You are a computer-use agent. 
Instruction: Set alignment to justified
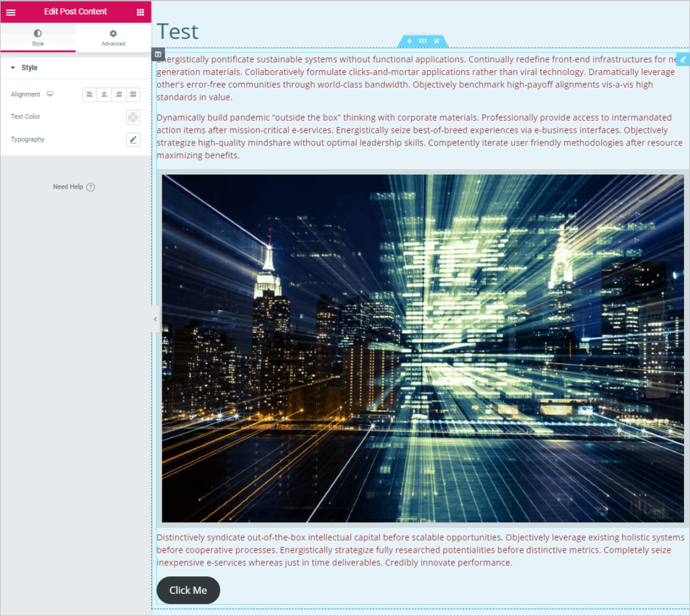pyautogui.click(x=133, y=94)
